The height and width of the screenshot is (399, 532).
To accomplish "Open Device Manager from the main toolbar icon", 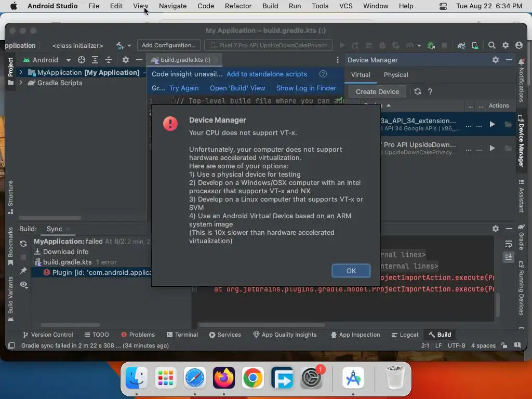I will pos(475,46).
